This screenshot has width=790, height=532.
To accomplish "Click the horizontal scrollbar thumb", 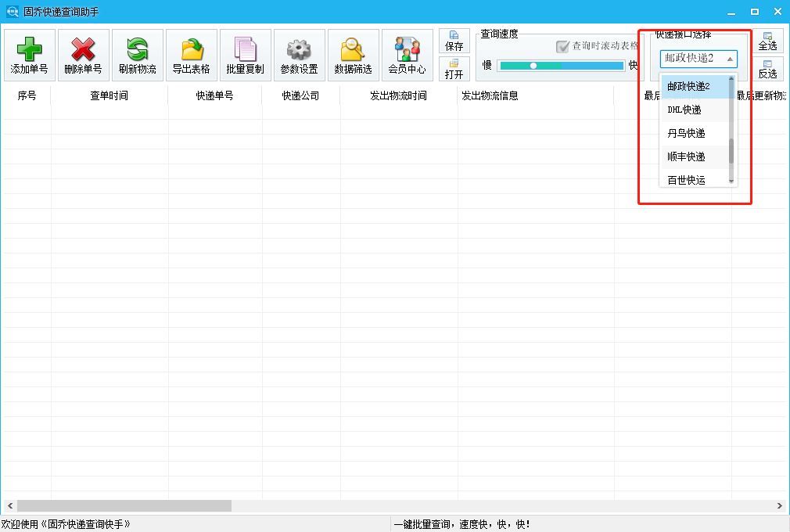I will (x=124, y=506).
